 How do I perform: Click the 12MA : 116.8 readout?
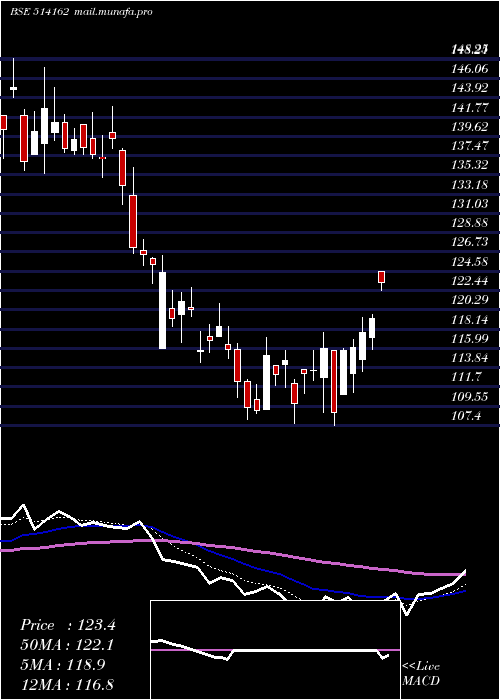pyautogui.click(x=67, y=684)
